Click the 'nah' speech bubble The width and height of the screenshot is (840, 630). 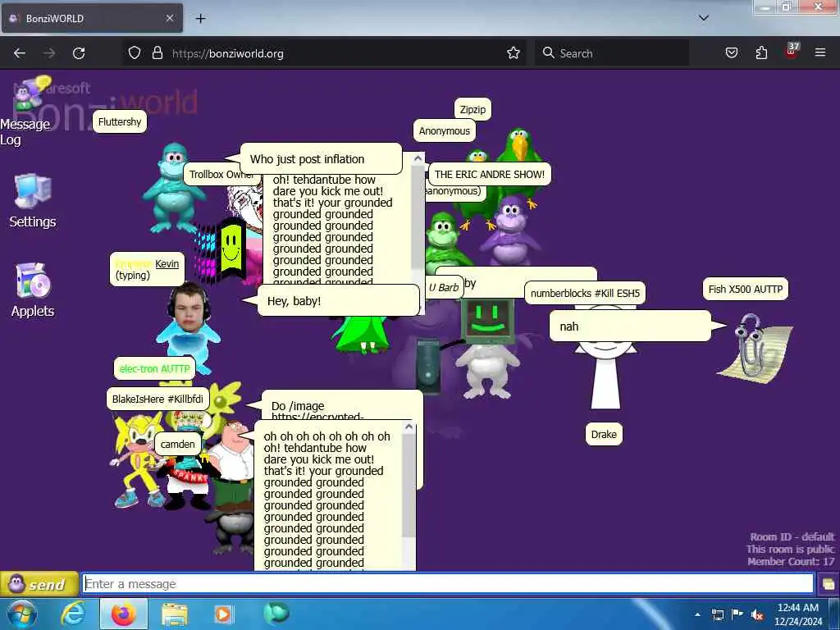(x=630, y=326)
